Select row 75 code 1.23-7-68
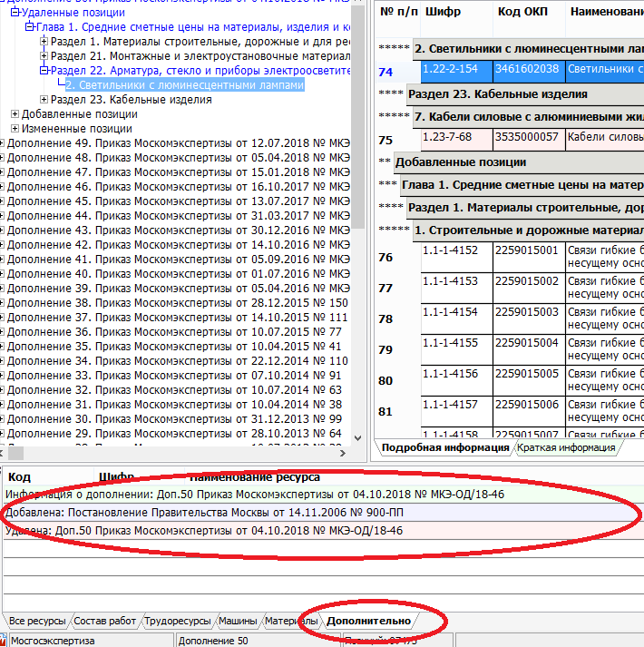 point(457,140)
